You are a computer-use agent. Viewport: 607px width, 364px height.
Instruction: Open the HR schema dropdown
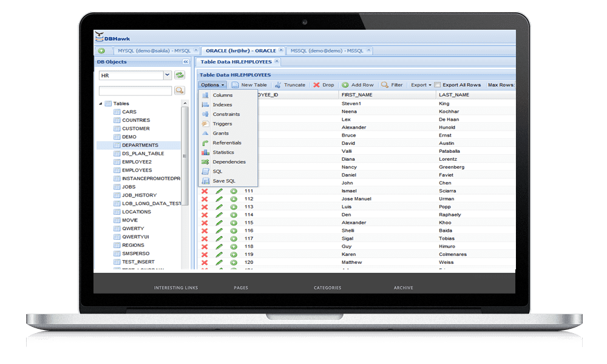(168, 75)
